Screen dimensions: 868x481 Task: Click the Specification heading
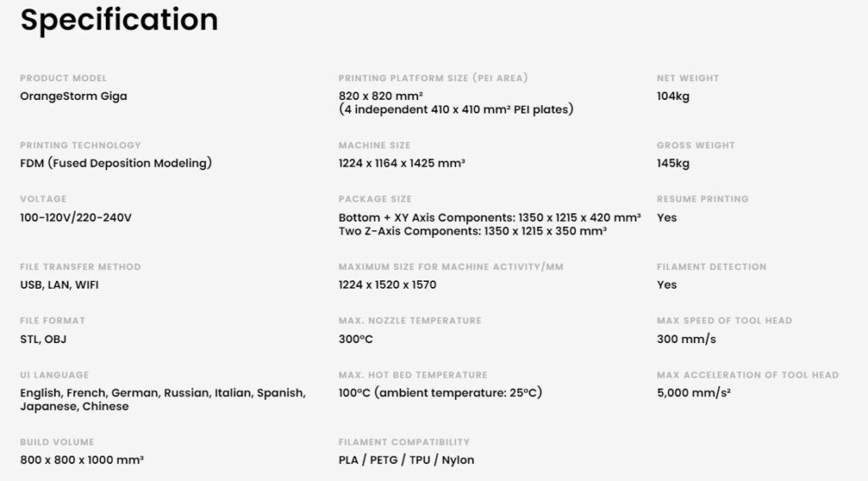(x=119, y=20)
